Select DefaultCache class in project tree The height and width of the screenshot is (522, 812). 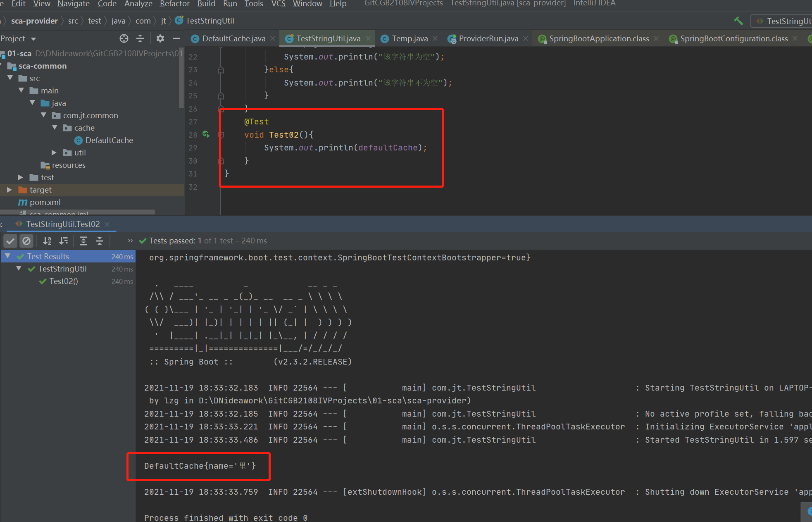coord(109,140)
